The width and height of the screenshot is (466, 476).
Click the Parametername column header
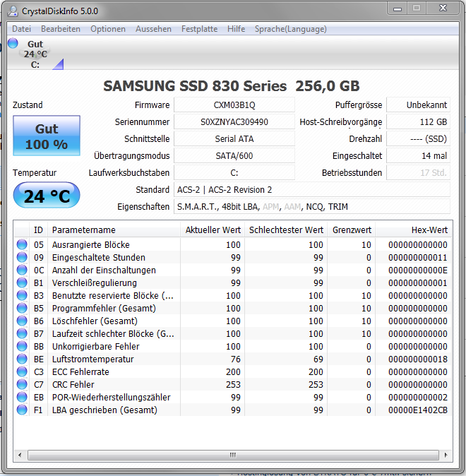114,230
